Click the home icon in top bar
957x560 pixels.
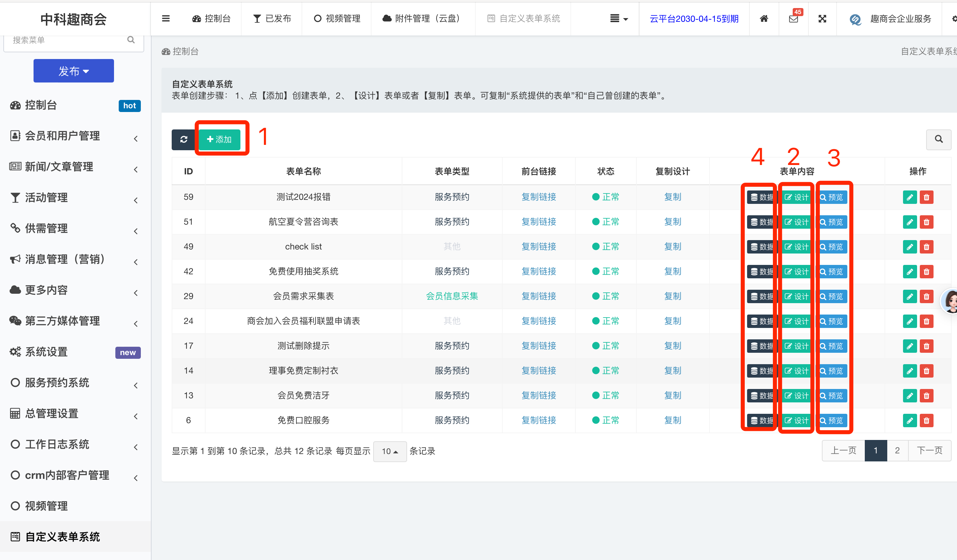[x=764, y=18]
